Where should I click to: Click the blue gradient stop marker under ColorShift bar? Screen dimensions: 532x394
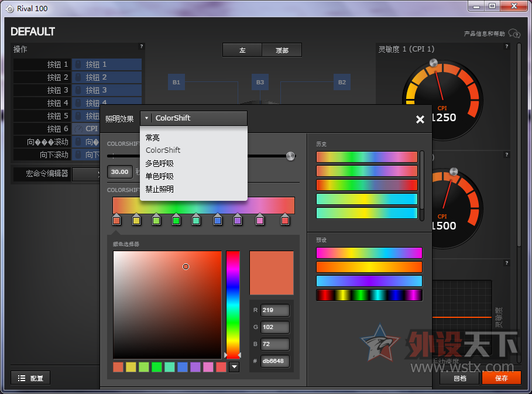pos(218,220)
